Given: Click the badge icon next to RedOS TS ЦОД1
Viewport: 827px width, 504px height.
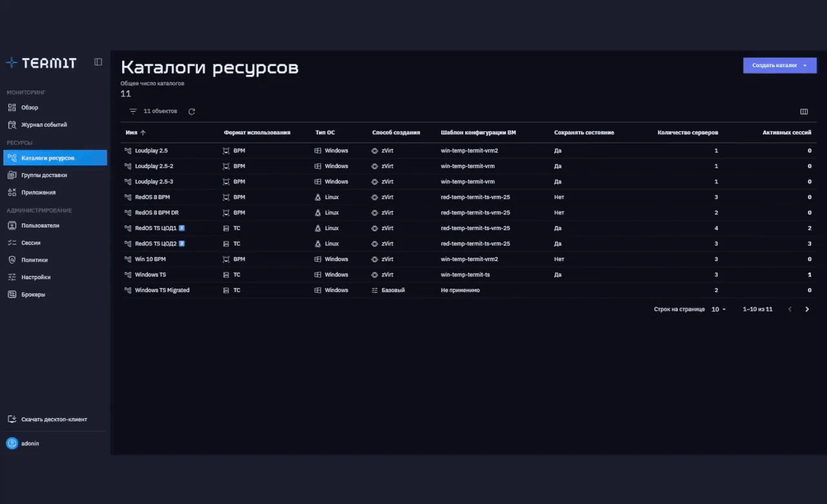Looking at the screenshot, I should 182,228.
